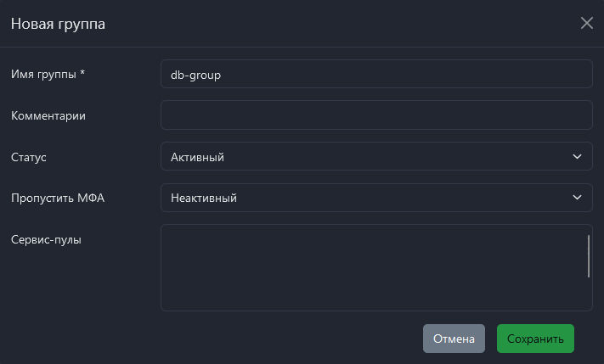Click the Имя группы label

(x=48, y=74)
